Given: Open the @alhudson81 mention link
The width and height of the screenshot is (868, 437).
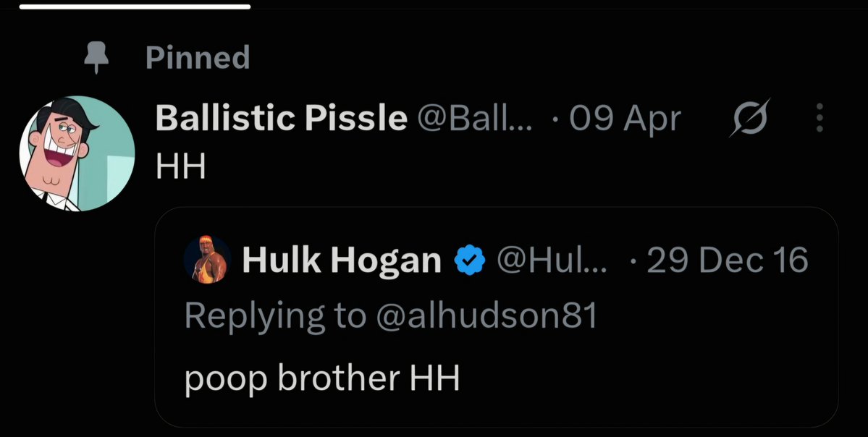Looking at the screenshot, I should pyautogui.click(x=486, y=316).
